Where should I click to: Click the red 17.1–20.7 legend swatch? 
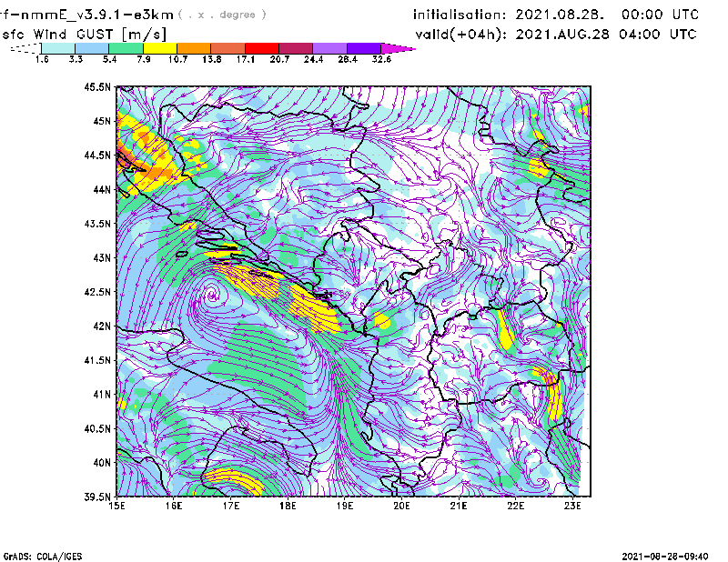pyautogui.click(x=262, y=48)
